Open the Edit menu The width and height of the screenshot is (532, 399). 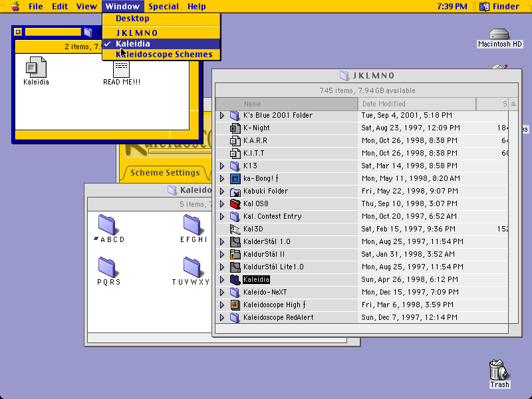point(60,7)
